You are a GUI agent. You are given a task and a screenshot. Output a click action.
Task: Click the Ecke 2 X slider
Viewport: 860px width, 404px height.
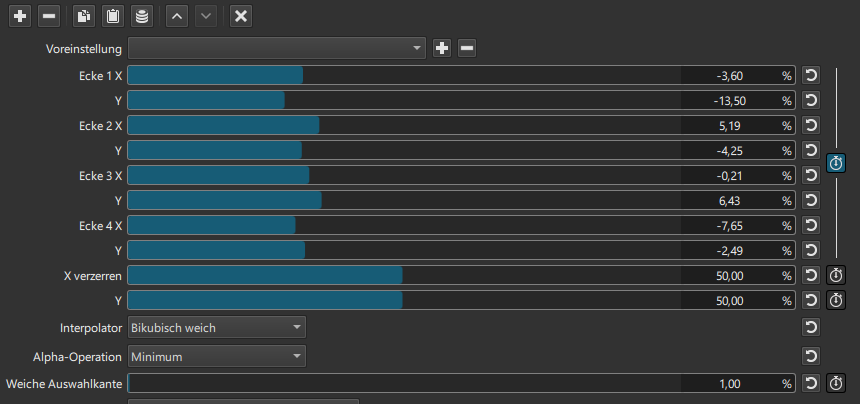(x=400, y=126)
